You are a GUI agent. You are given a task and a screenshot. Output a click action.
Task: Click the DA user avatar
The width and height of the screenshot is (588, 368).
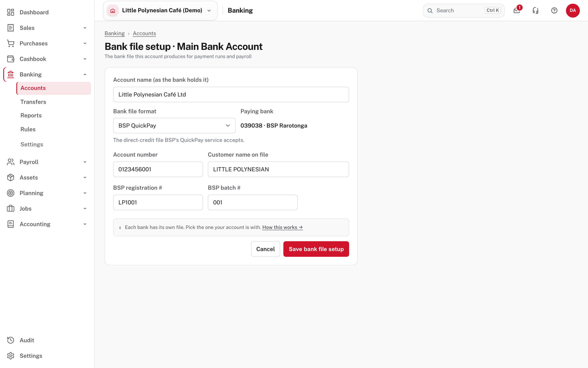(x=573, y=10)
